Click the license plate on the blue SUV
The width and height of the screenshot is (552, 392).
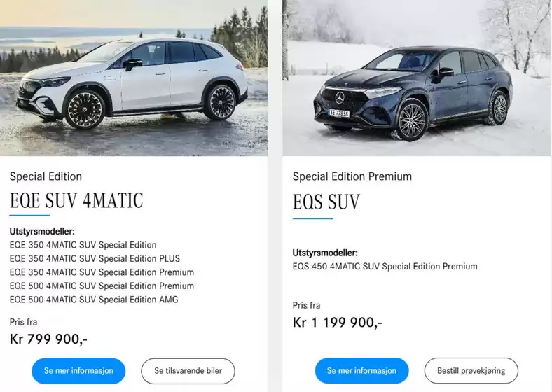pos(340,112)
